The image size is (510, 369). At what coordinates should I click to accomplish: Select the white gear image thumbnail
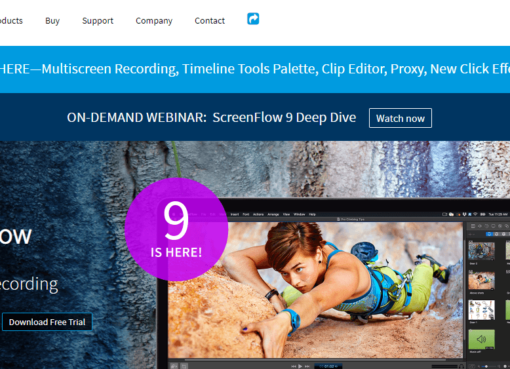pos(481,310)
